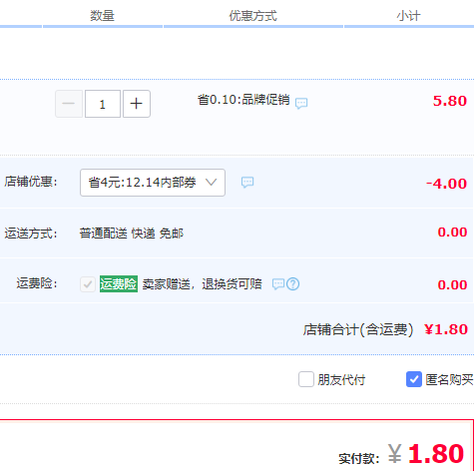Decrease quantity with minus button
The width and height of the screenshot is (476, 471).
point(69,104)
